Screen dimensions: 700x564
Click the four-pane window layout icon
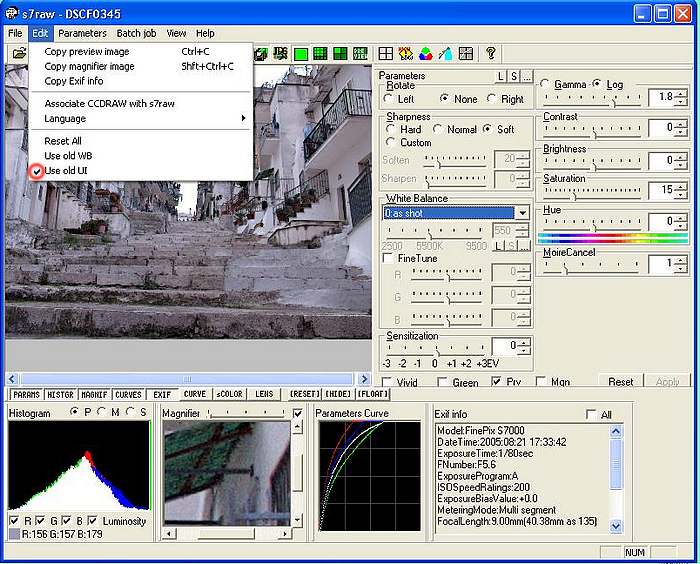(386, 53)
